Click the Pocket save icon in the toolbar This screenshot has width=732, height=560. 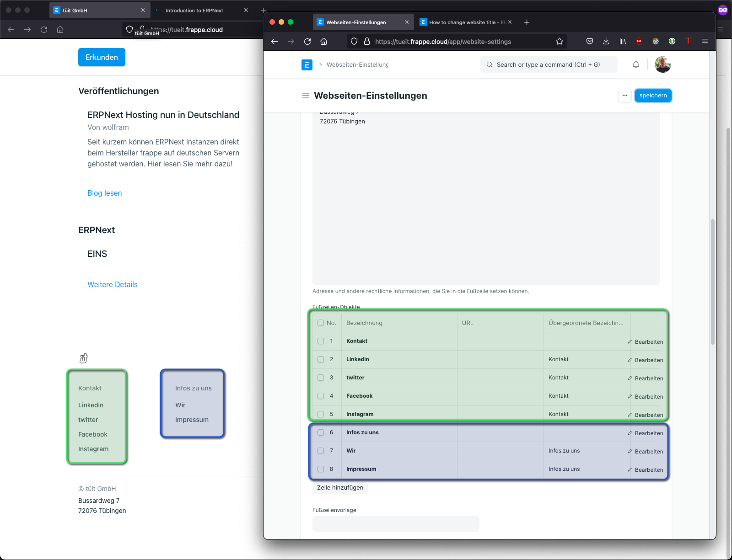590,42
